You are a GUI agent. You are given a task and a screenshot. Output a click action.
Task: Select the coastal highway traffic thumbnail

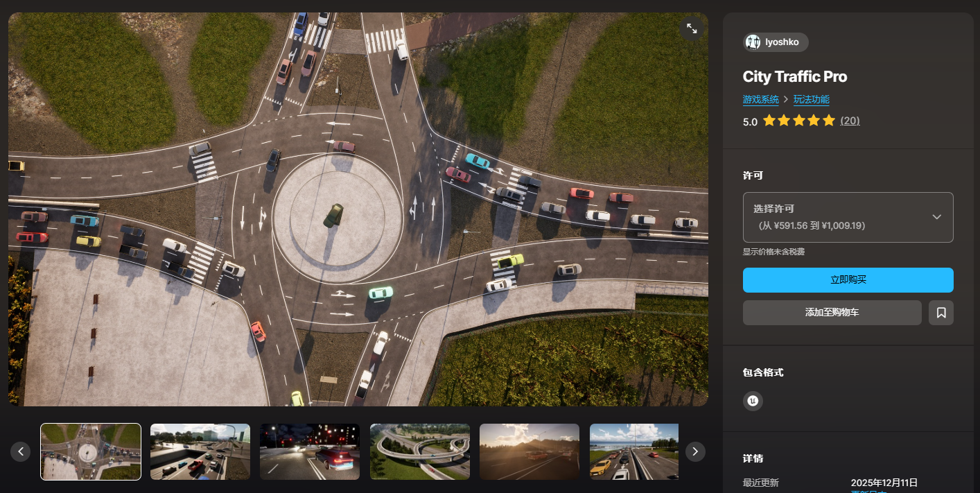pos(634,452)
